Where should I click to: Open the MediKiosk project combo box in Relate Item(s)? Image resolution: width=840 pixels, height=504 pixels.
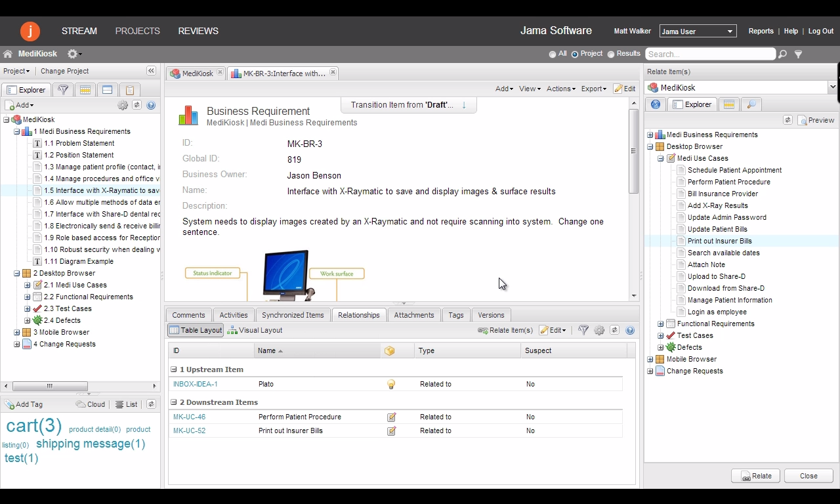coord(741,87)
